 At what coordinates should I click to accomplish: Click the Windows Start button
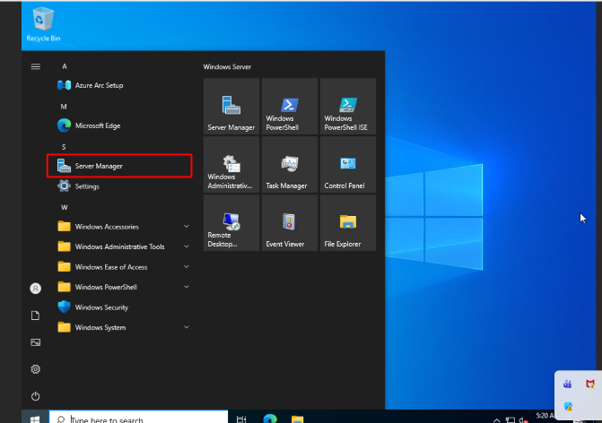[x=35, y=418]
